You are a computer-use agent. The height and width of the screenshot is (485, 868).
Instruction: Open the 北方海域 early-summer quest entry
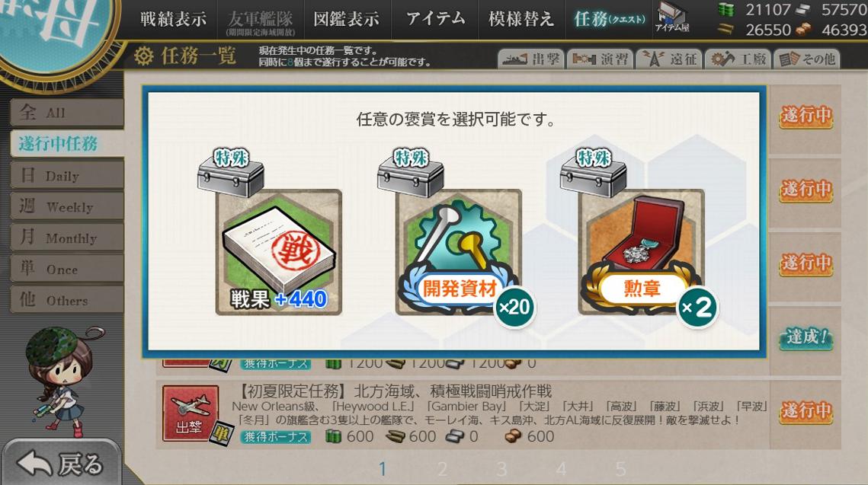[463, 413]
